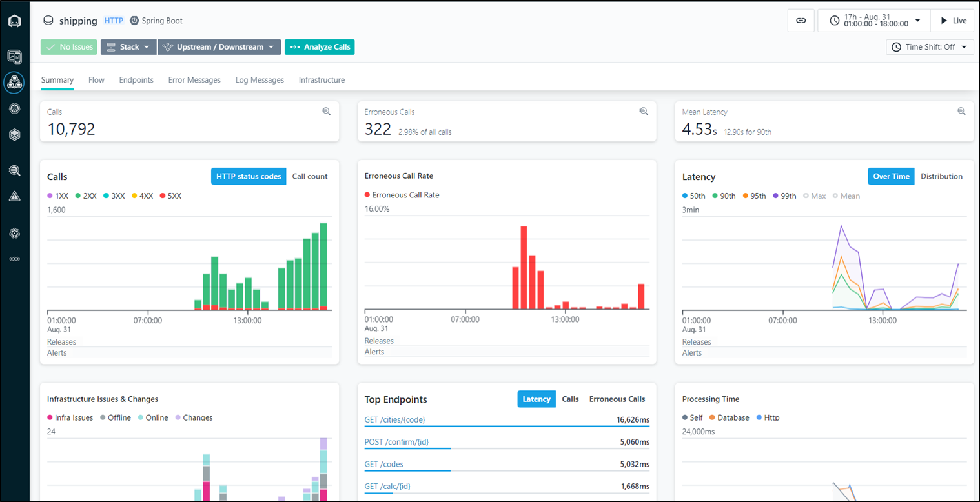Zoom into Mean Latency metric magnifier
The width and height of the screenshot is (980, 502).
click(961, 112)
